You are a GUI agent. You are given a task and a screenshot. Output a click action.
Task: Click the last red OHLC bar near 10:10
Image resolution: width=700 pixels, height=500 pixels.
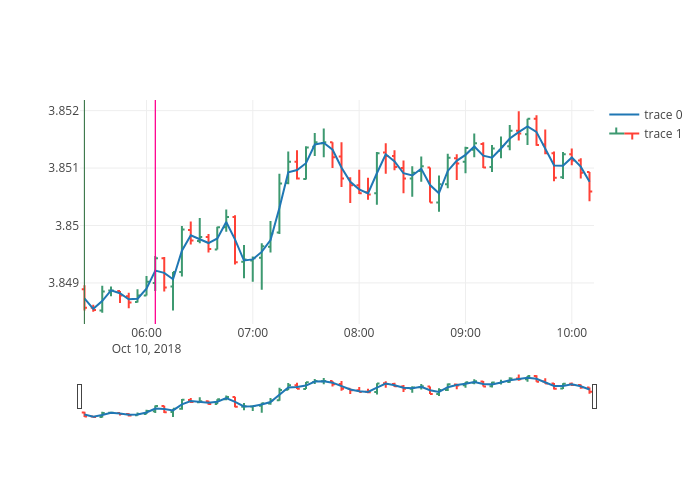(x=589, y=187)
